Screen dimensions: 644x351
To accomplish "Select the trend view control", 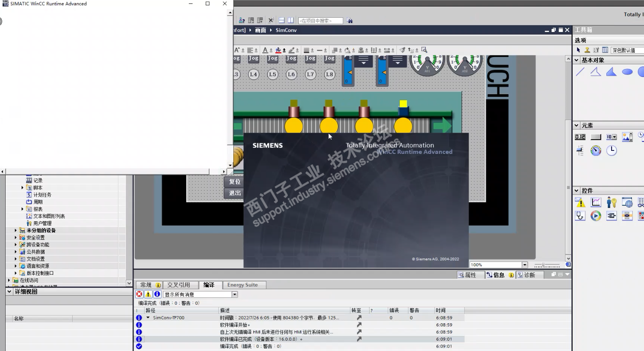I will (596, 202).
